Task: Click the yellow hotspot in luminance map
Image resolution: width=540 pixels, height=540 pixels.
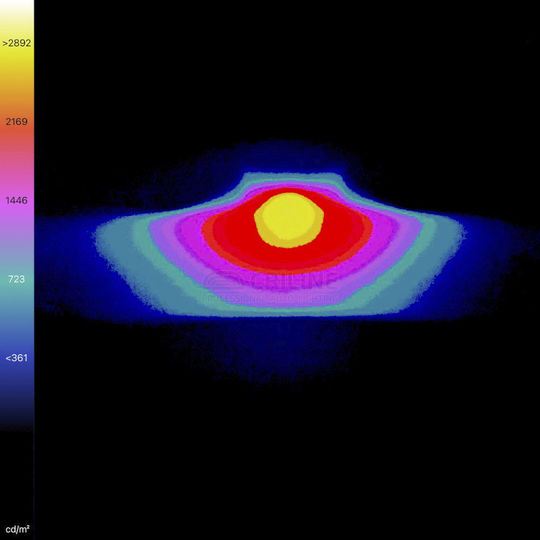Action: 289,220
